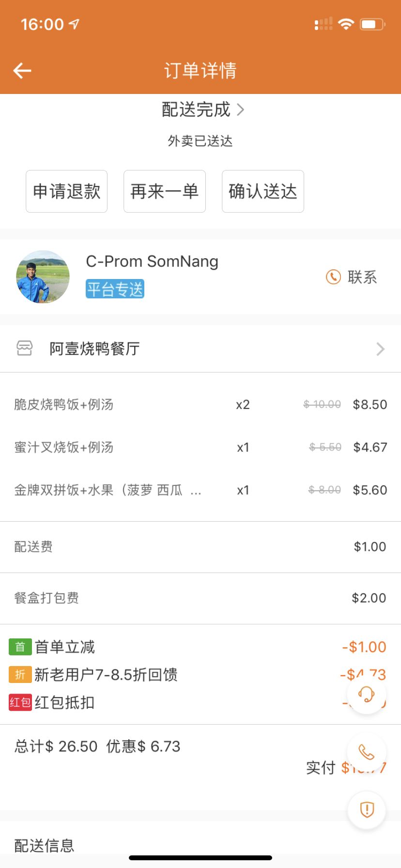Tap the courier profile photo
401x868 pixels.
click(x=43, y=277)
